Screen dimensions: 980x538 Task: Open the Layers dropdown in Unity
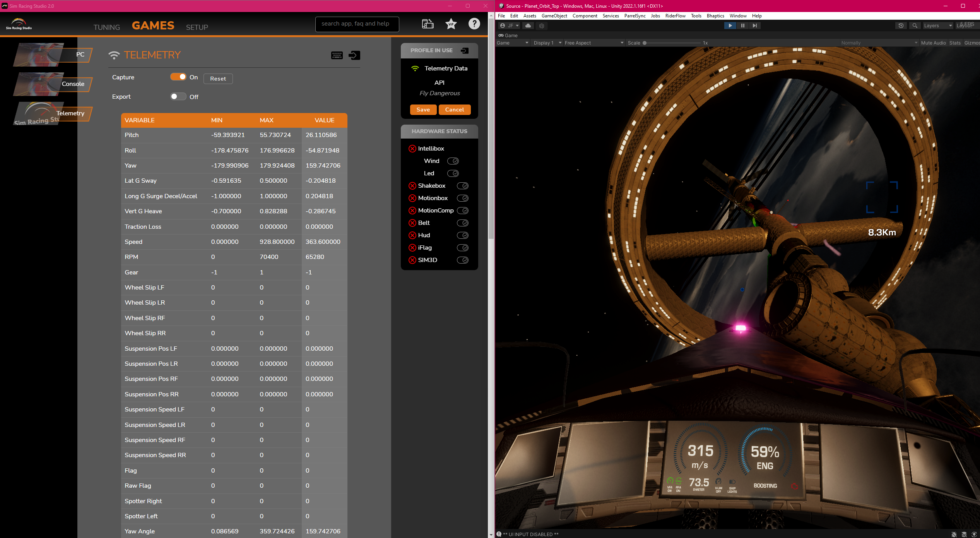(937, 26)
